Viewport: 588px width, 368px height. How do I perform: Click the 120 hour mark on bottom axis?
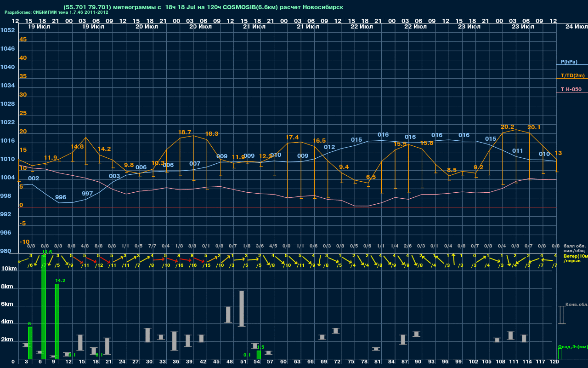pyautogui.click(x=554, y=362)
